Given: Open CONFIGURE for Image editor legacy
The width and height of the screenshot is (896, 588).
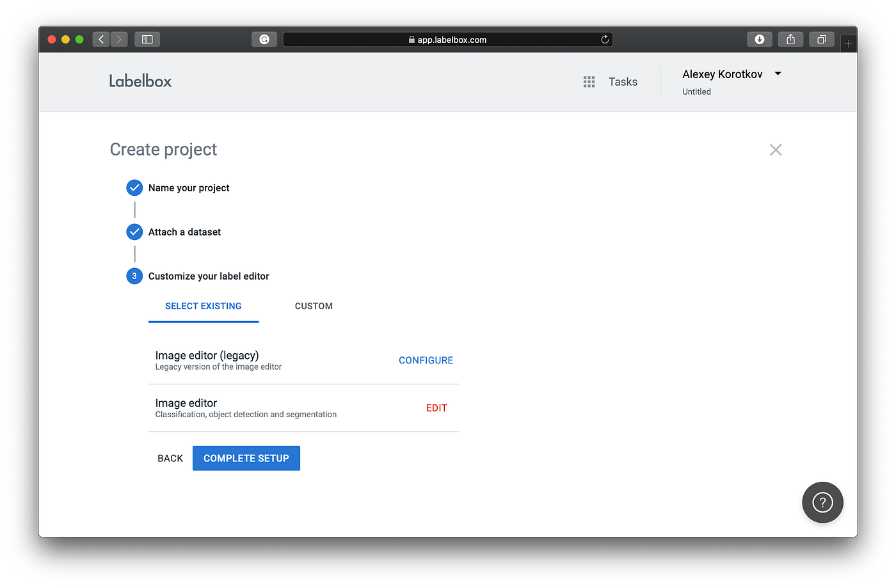Looking at the screenshot, I should coord(426,360).
